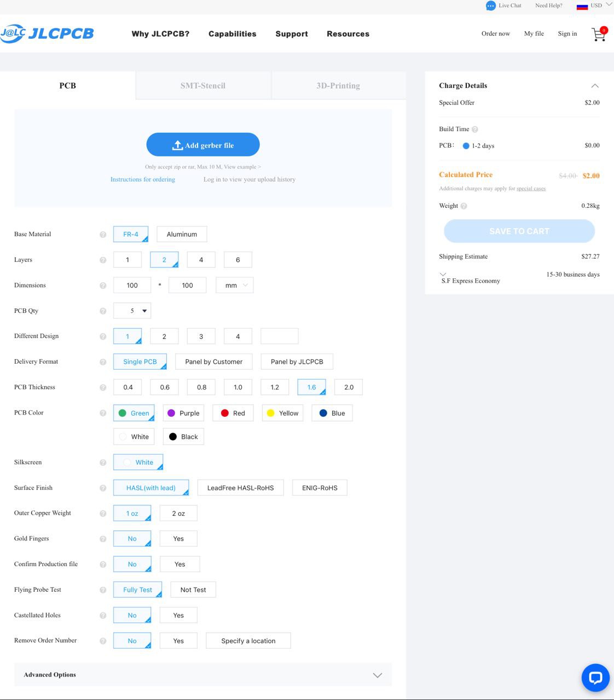The image size is (614, 700).
Task: Click the Sign in link
Action: [567, 34]
